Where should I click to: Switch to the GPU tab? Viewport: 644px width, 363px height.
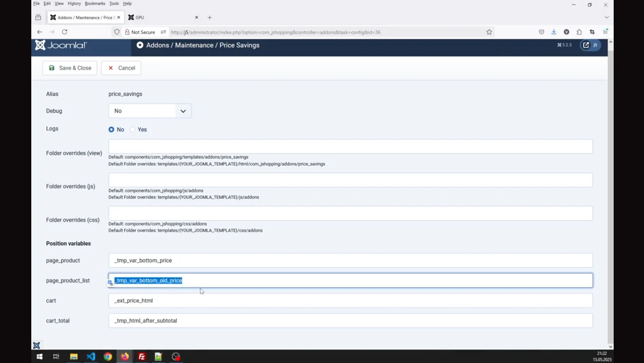161,18
